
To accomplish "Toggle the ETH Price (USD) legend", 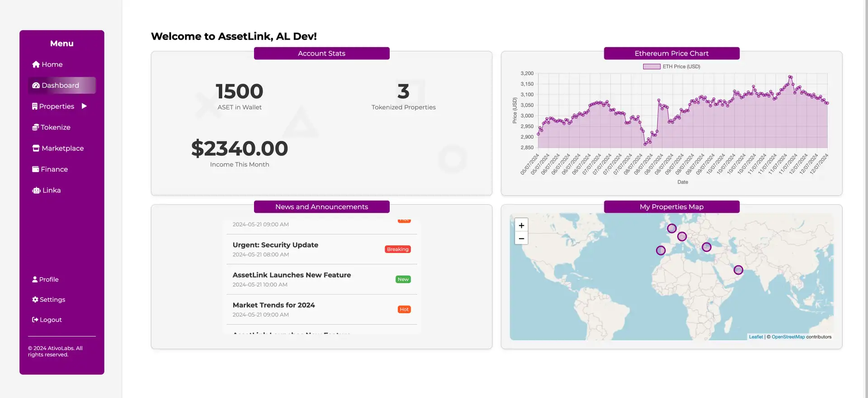I will pyautogui.click(x=671, y=66).
